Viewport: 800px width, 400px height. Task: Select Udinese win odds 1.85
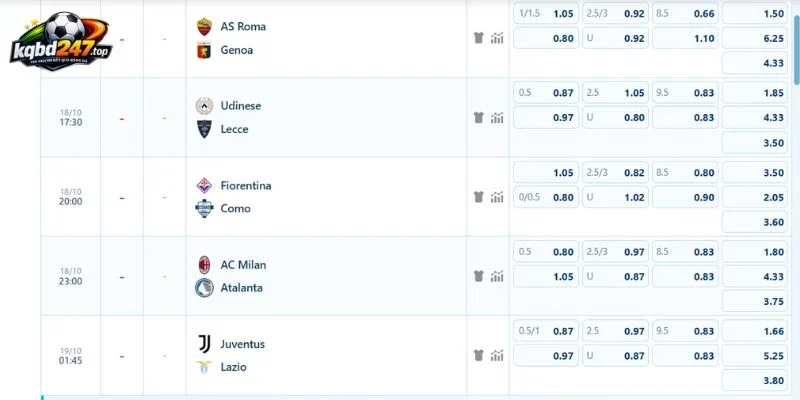click(755, 93)
